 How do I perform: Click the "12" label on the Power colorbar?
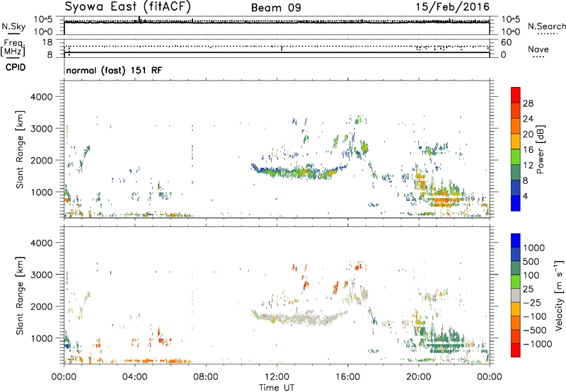[528, 166]
